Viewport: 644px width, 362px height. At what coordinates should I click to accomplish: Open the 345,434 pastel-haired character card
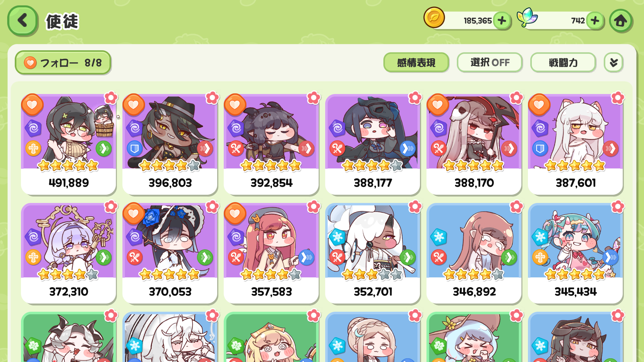[575, 253]
